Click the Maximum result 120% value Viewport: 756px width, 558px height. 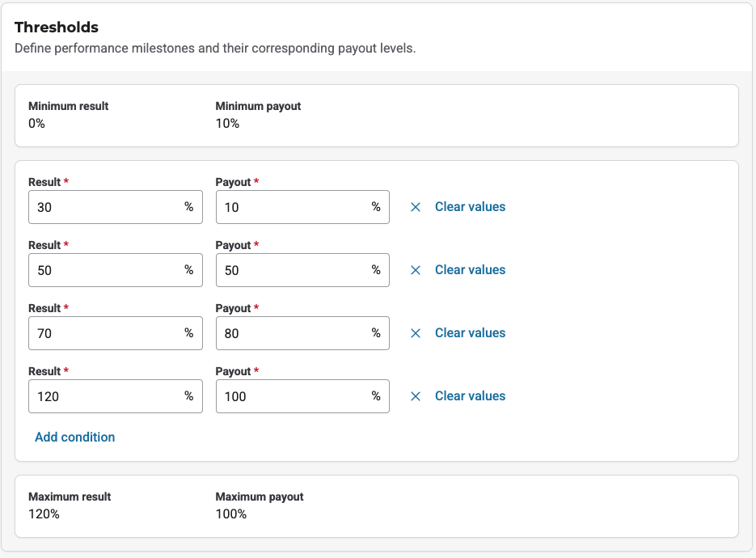[44, 514]
